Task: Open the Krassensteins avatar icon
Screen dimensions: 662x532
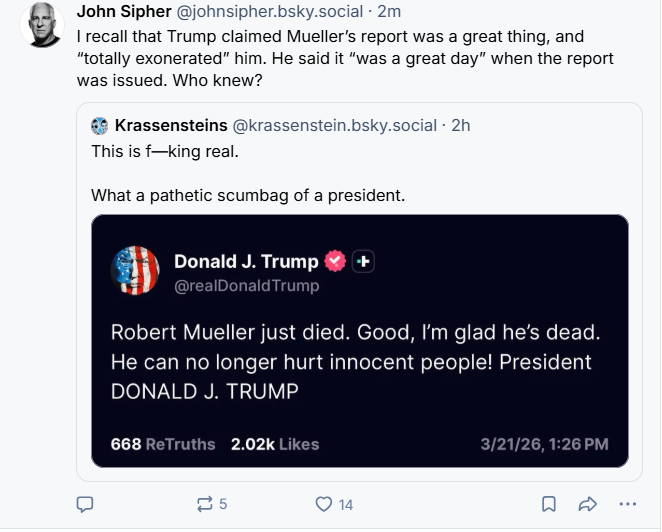Action: 99,125
